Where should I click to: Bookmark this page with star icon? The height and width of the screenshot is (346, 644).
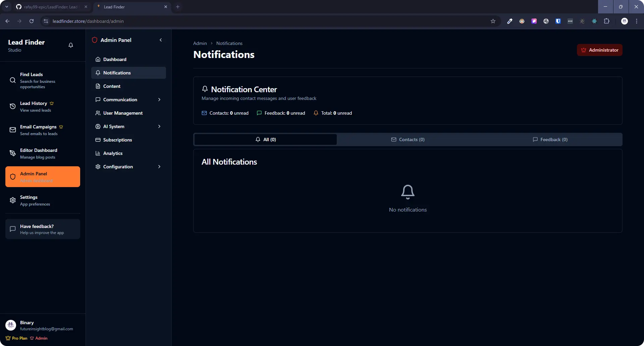coord(493,21)
